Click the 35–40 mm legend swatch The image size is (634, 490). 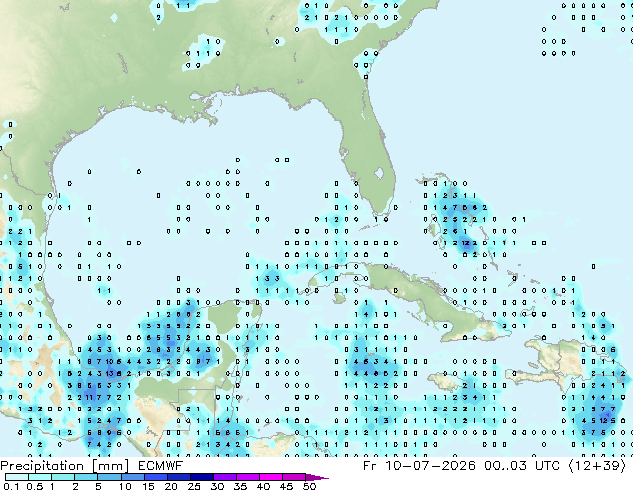tap(248, 477)
